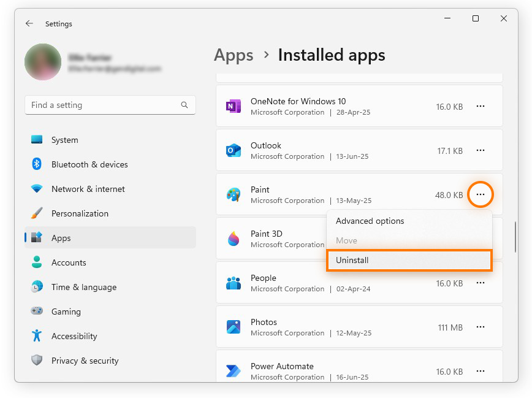The image size is (532, 398).
Task: Click the Paint 3D app name
Action: [x=267, y=234]
